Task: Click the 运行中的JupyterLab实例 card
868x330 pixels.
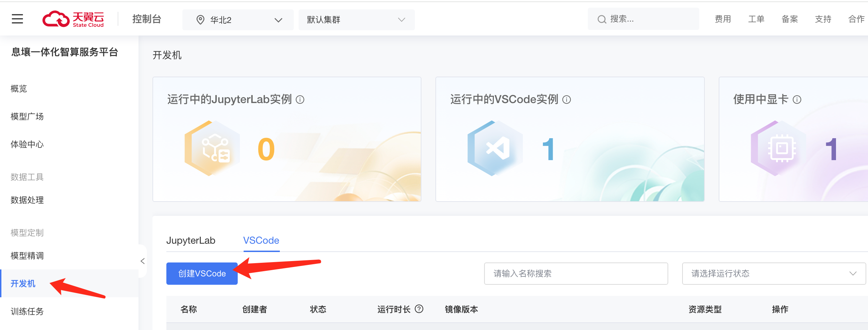Action: pyautogui.click(x=287, y=139)
